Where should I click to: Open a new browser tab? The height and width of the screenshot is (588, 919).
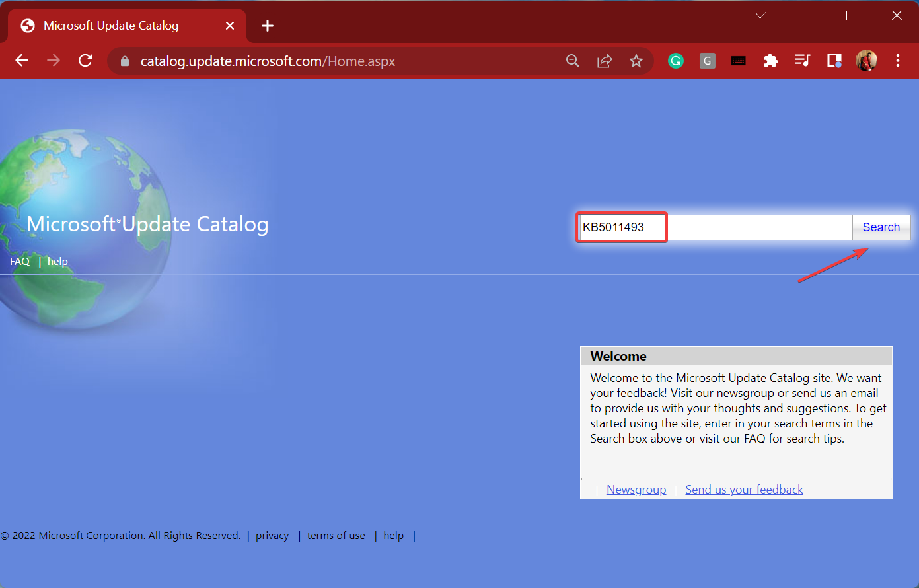[268, 26]
